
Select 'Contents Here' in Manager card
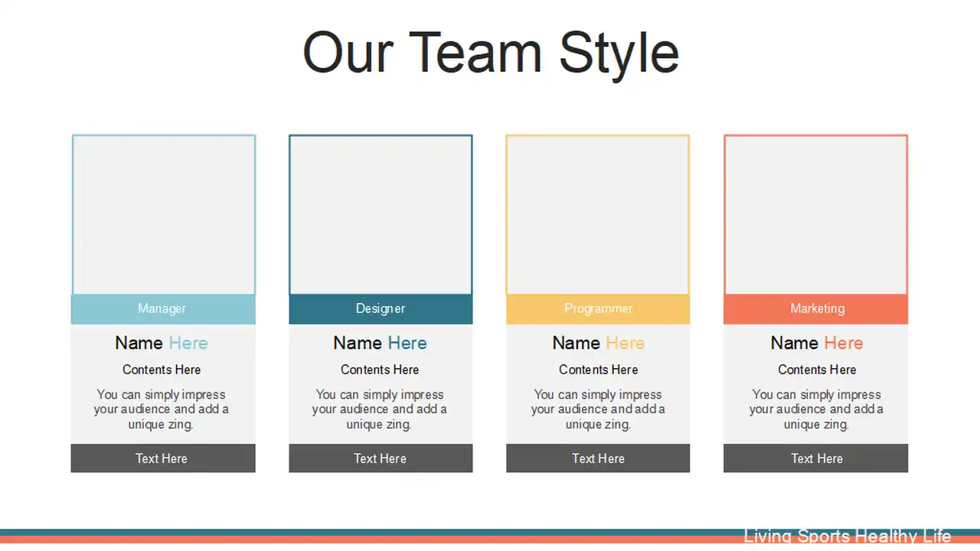pyautogui.click(x=162, y=370)
